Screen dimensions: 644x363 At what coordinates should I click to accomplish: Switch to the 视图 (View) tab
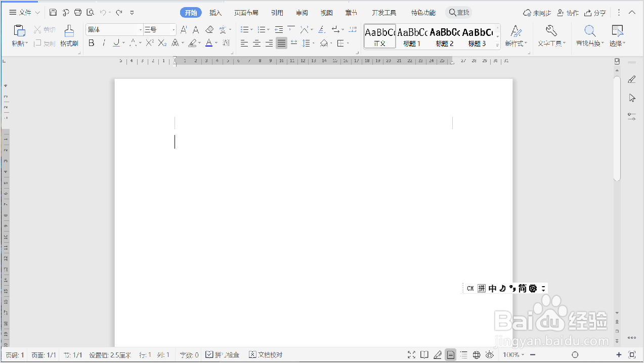pyautogui.click(x=327, y=13)
